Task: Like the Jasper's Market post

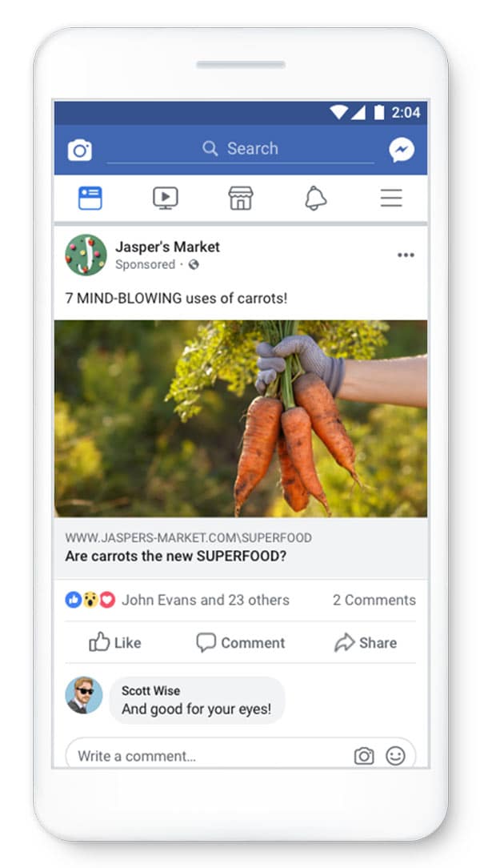Action: tap(114, 642)
